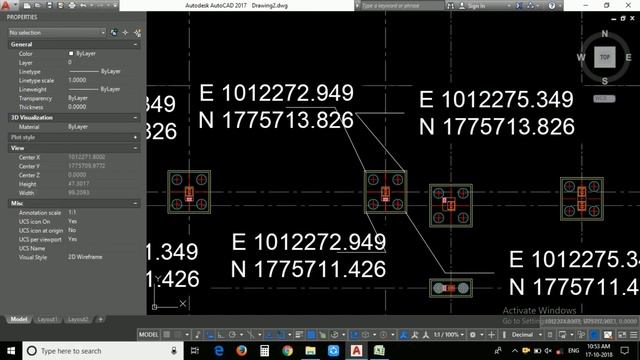This screenshot has width=640, height=360.
Task: Click the MODEL space button in status bar
Action: tap(149, 335)
